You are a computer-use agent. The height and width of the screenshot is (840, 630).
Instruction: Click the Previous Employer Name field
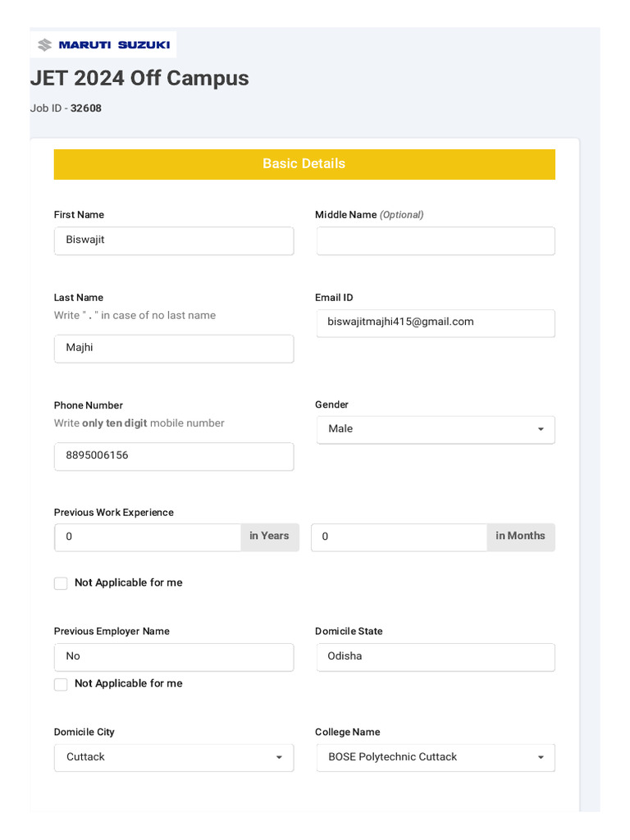click(174, 657)
